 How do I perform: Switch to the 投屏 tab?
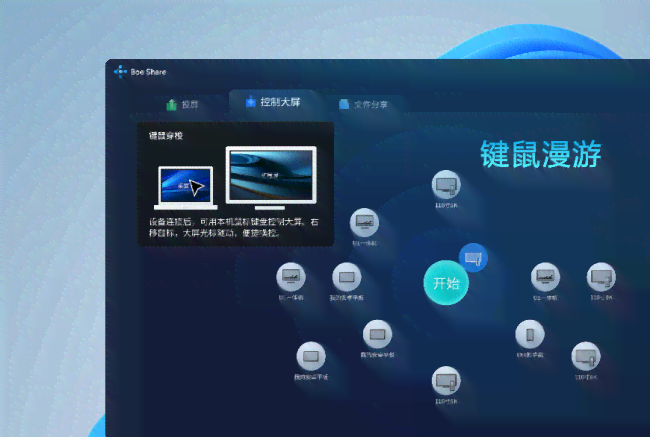[x=182, y=104]
